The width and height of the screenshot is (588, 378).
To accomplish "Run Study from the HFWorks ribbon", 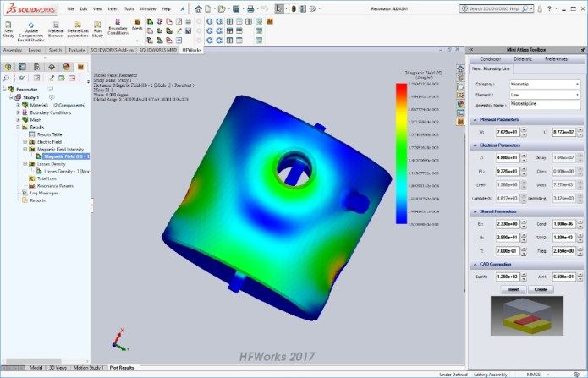I will [97, 30].
